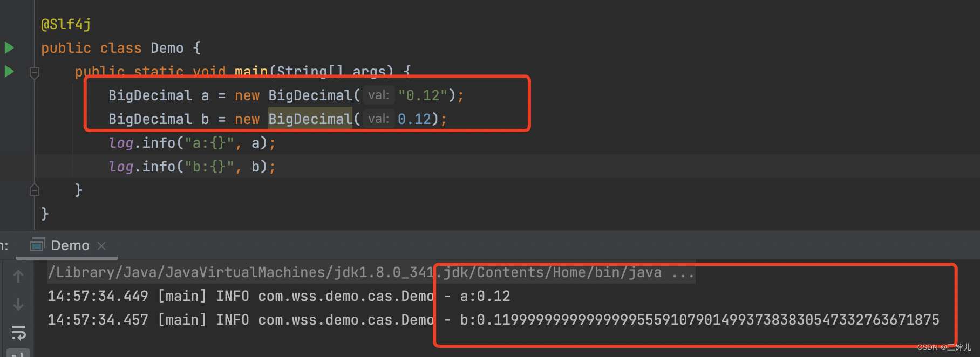Click the "0.12" string literal argument

pyautogui.click(x=423, y=95)
